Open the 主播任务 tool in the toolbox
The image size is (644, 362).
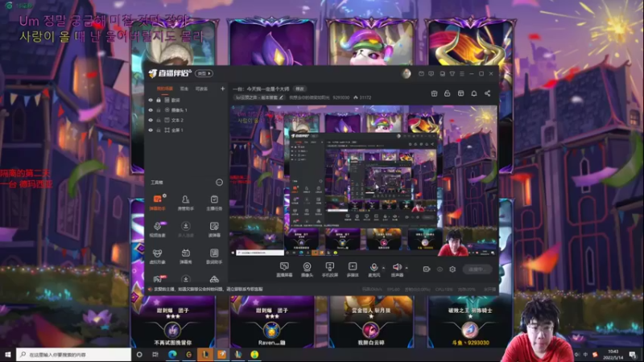pos(214,203)
